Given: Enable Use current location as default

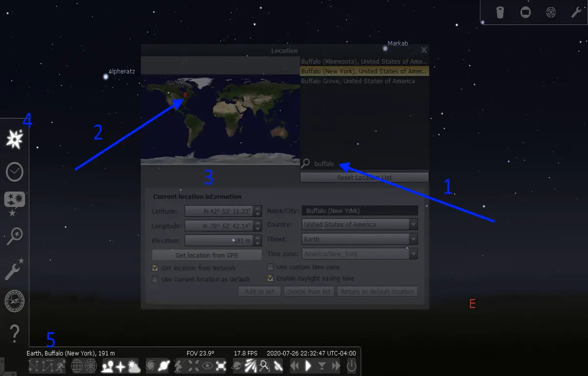Looking at the screenshot, I should (155, 279).
